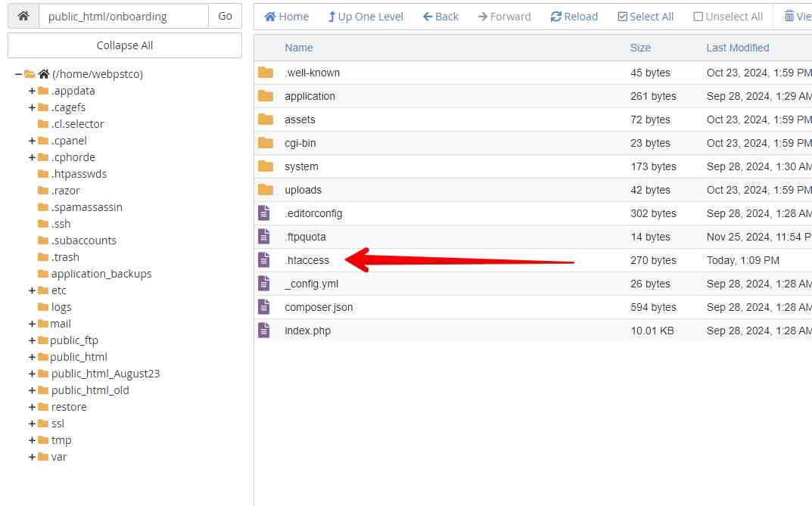Sort files by the Name column
This screenshot has height=506, width=812.
click(298, 48)
